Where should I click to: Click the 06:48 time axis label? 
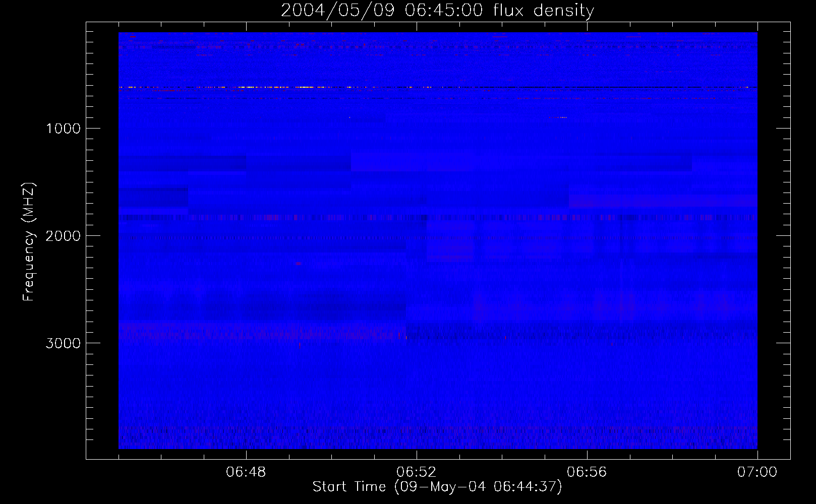pos(246,472)
